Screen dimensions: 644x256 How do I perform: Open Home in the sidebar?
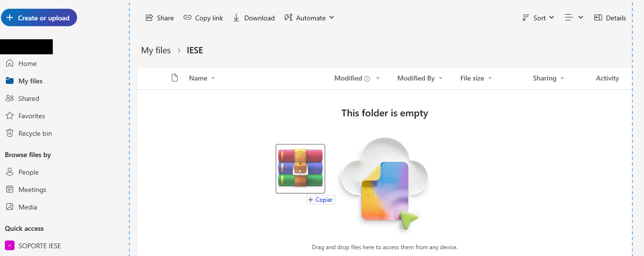pyautogui.click(x=27, y=64)
